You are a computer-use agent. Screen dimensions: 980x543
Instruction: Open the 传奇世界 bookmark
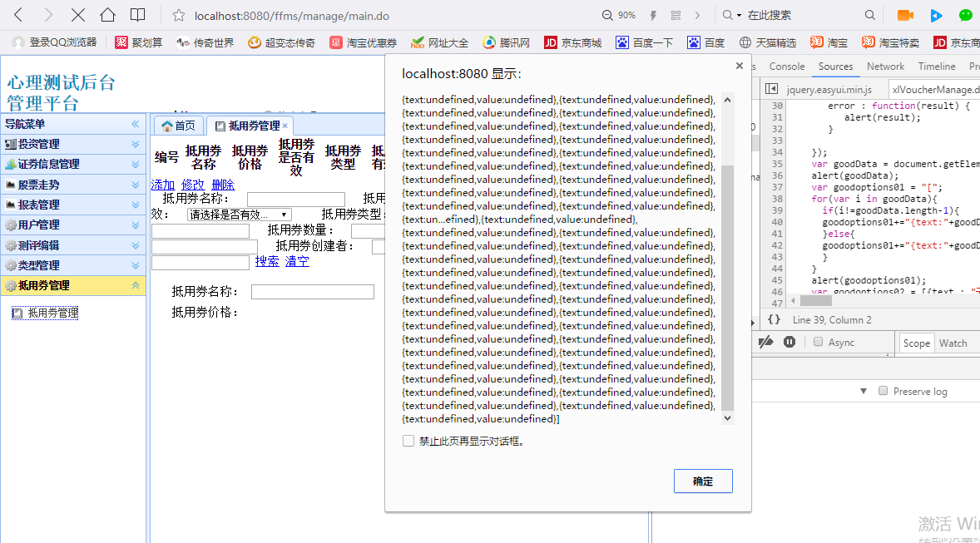(205, 42)
